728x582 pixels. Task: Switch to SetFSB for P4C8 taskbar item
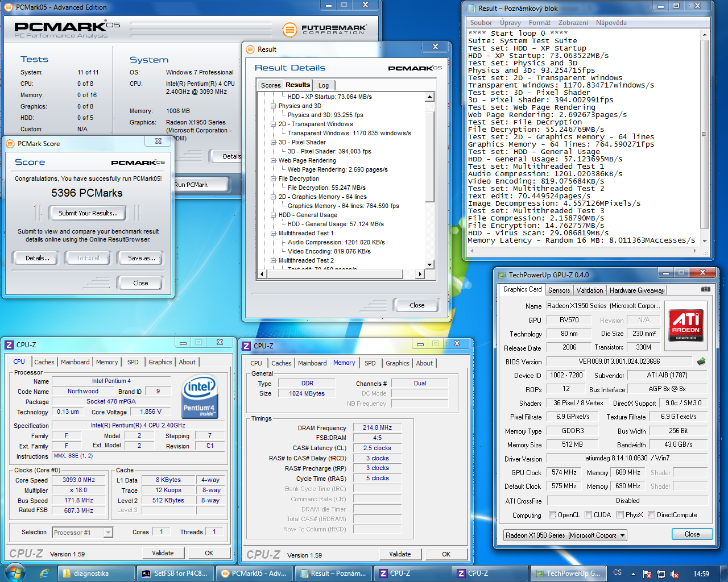coord(176,573)
